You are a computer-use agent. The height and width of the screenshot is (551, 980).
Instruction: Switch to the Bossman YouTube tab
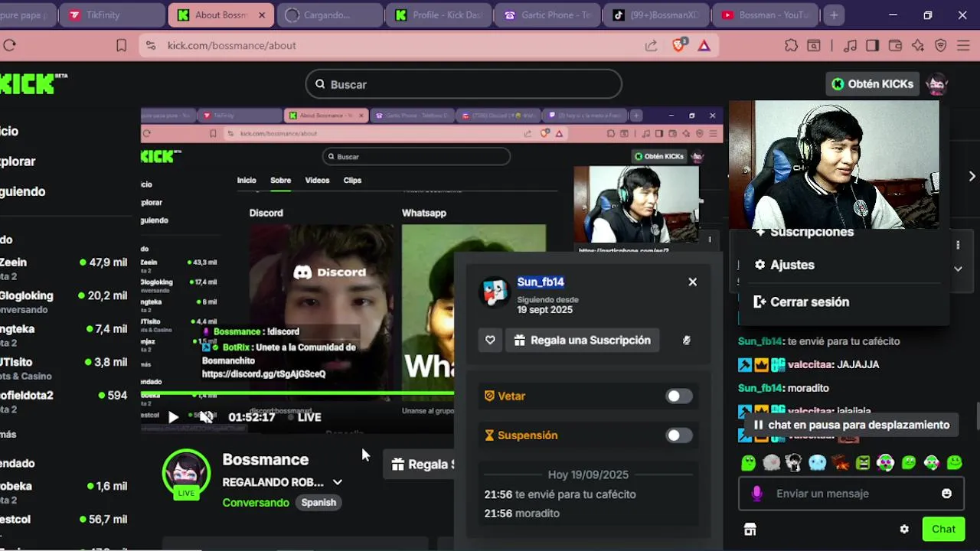pyautogui.click(x=763, y=15)
